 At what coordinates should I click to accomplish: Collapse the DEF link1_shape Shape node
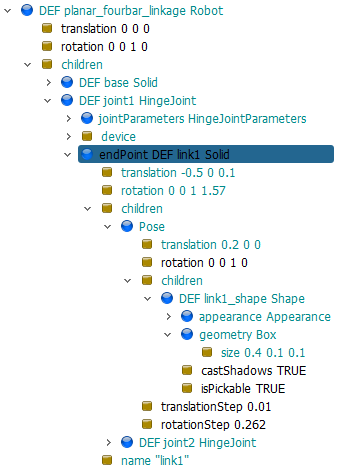[148, 299]
